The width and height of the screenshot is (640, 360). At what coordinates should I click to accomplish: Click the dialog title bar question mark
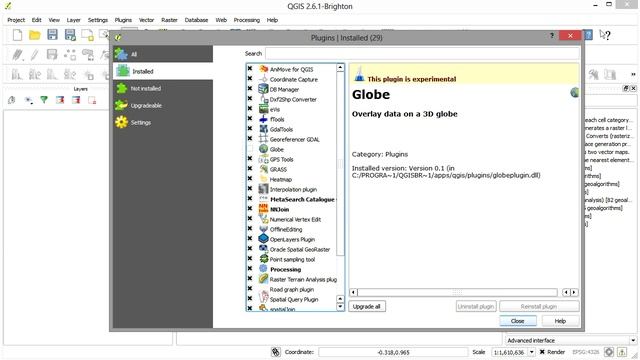pyautogui.click(x=552, y=36)
